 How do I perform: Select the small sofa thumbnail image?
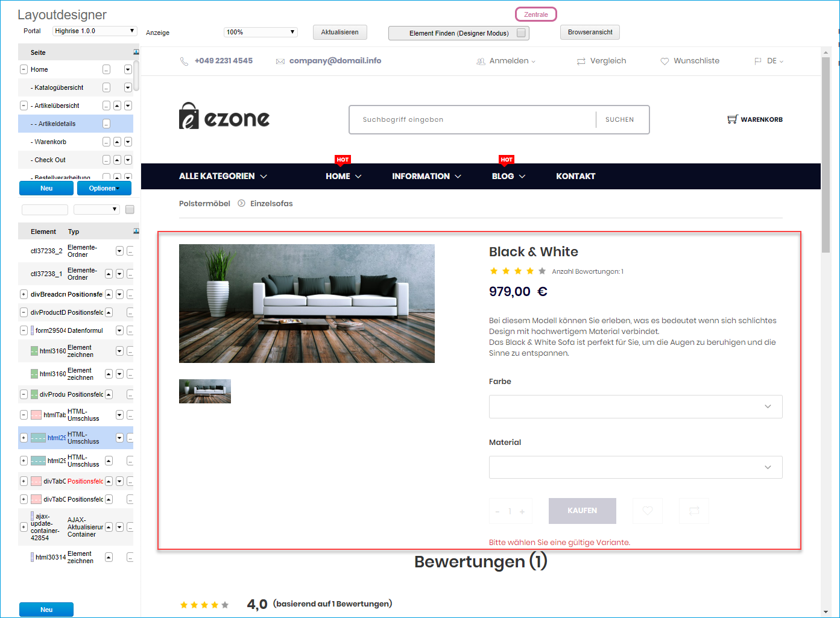[205, 391]
